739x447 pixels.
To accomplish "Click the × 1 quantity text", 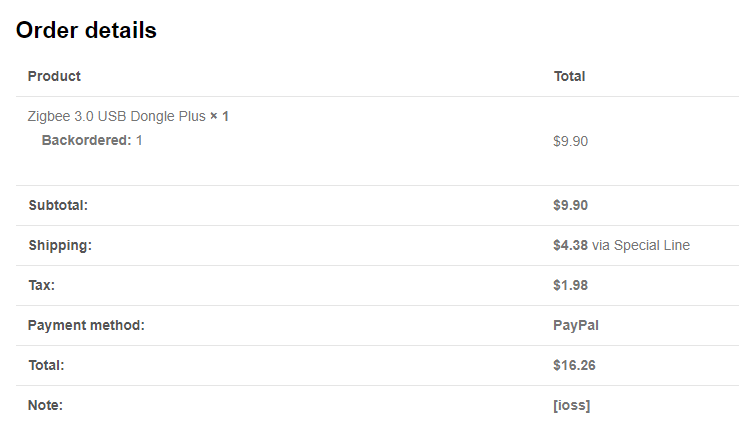I will (219, 116).
